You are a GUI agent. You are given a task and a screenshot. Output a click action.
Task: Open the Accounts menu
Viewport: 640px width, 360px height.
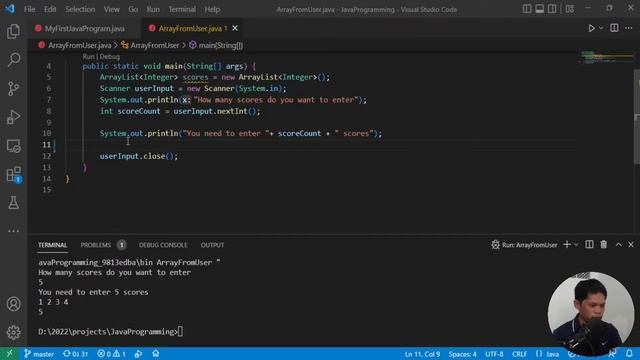coord(13,304)
